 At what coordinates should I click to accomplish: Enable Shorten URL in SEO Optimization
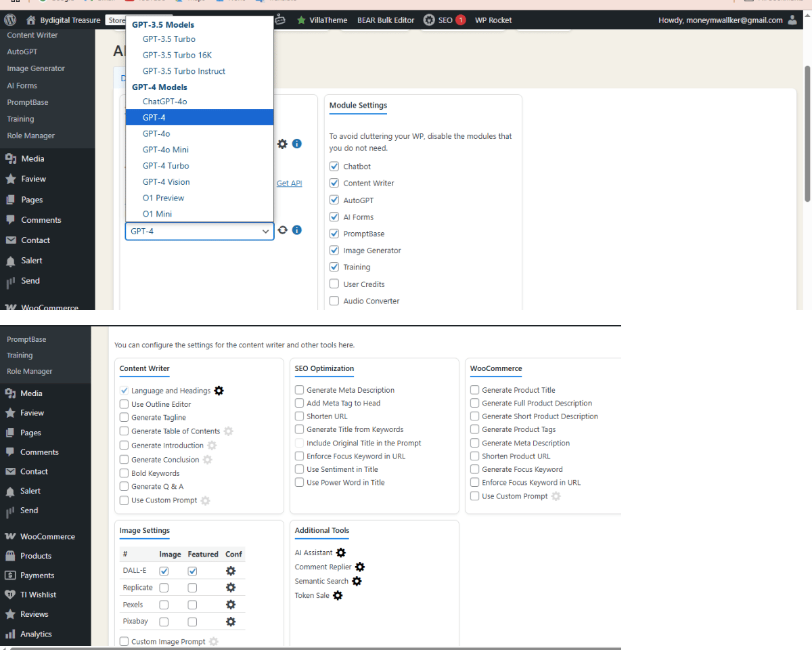[x=299, y=416]
